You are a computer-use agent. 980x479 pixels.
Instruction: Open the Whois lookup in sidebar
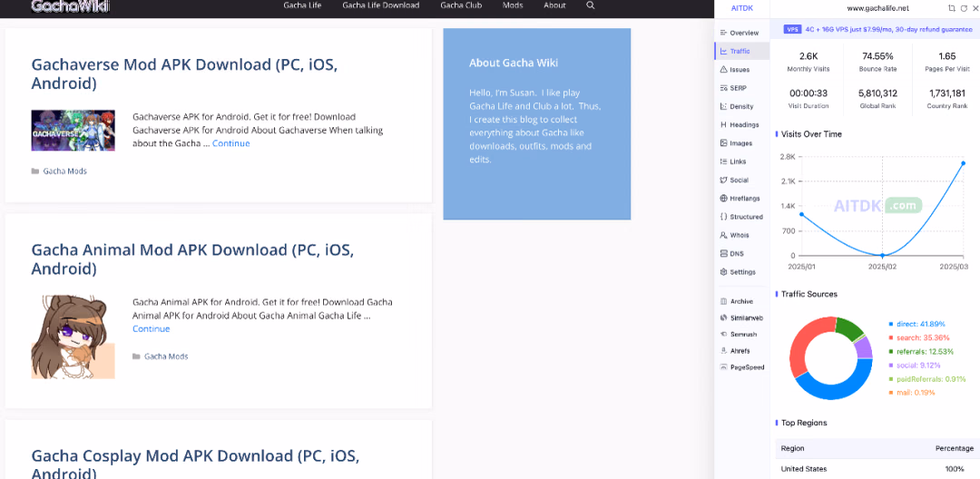point(734,236)
